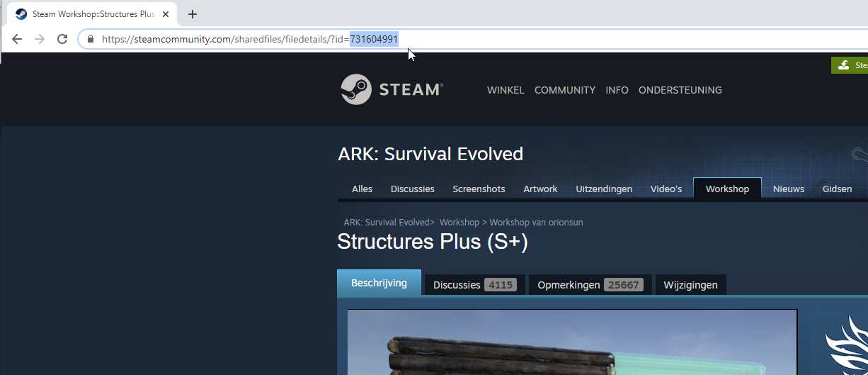The width and height of the screenshot is (868, 375).
Task: Click the Structures Plus preview image
Action: [x=572, y=342]
